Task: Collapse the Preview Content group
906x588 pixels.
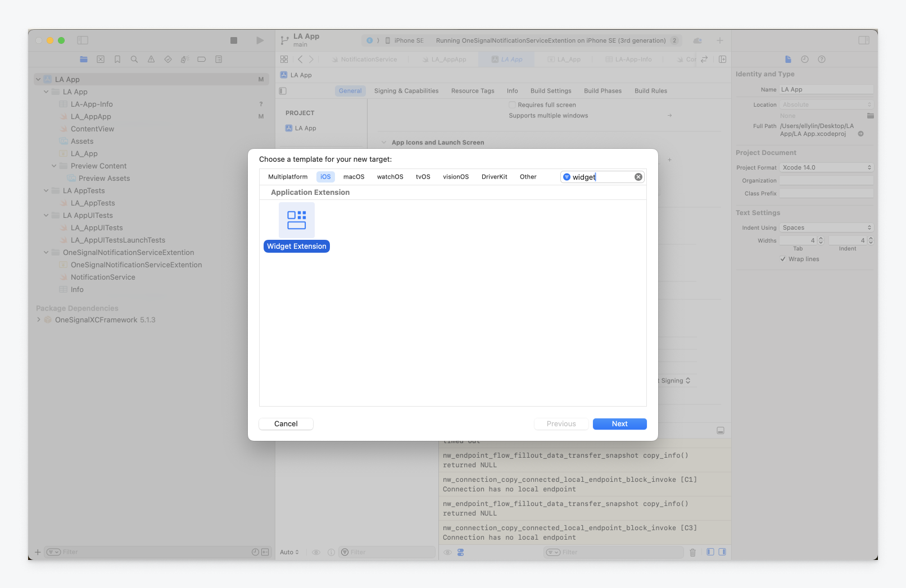Action: [54, 166]
